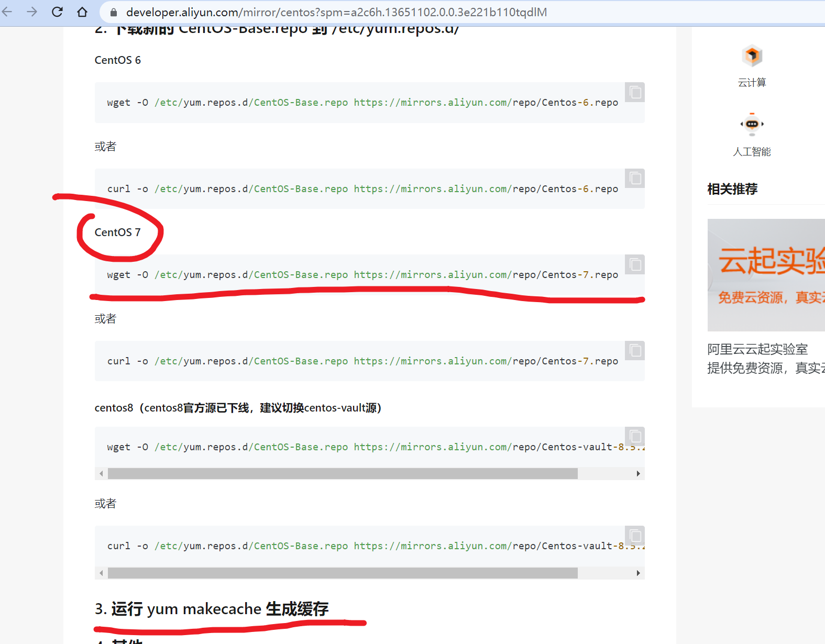Open the 阿里云云起实验室 recommendation link
This screenshot has width=825, height=644.
(x=757, y=349)
